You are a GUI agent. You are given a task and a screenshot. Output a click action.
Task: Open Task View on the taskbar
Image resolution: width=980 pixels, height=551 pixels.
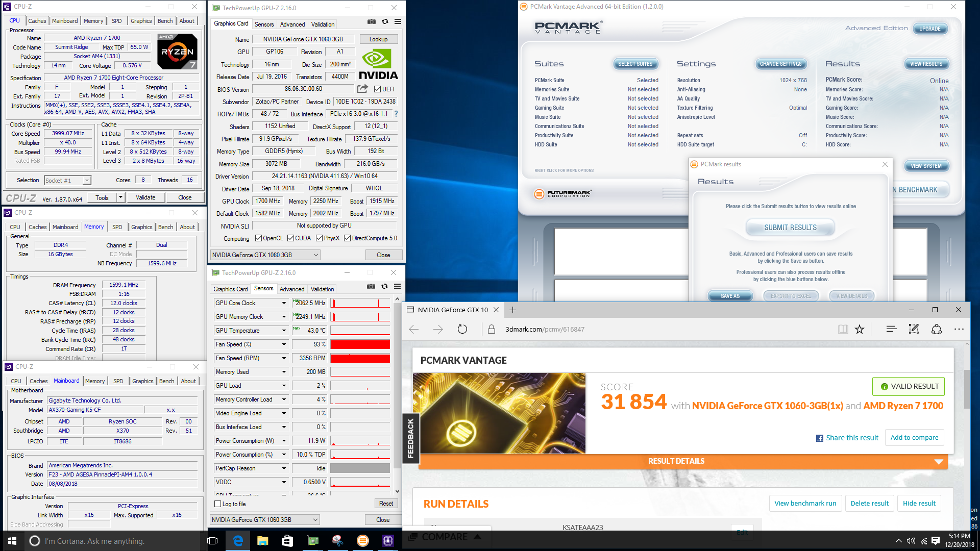[213, 541]
